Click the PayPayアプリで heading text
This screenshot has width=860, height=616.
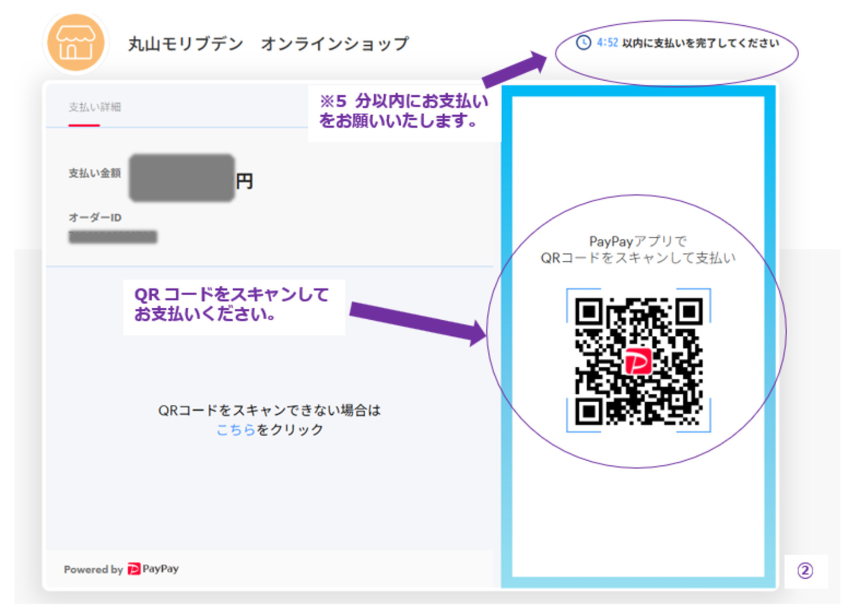coord(638,241)
